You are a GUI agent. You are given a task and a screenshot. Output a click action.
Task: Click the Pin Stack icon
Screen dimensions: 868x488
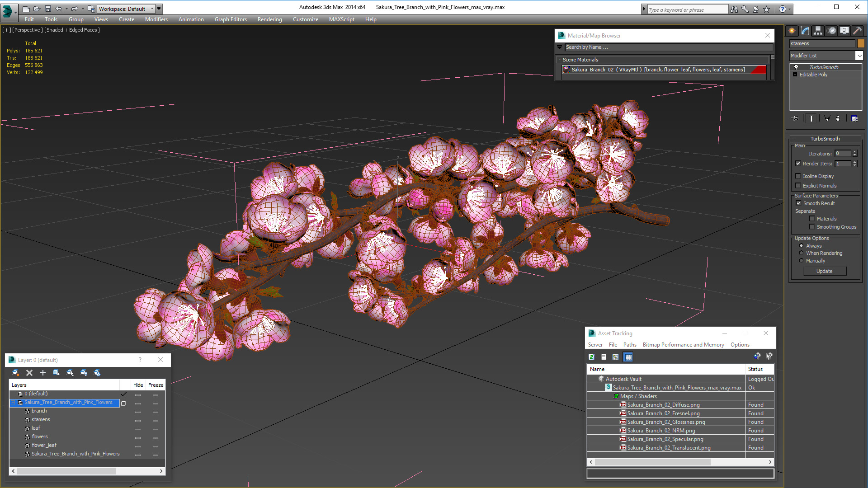(796, 118)
